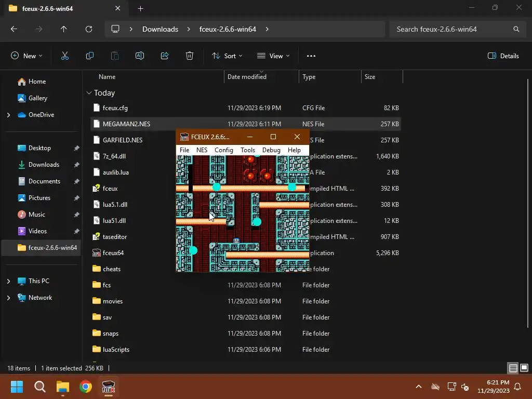Open the Sort dropdown
Image resolution: width=532 pixels, height=399 pixels.
[x=227, y=56]
